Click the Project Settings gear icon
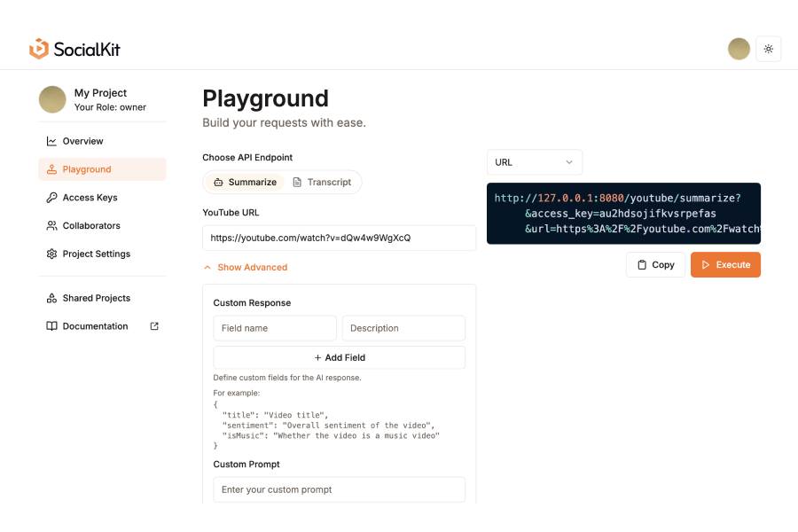Image resolution: width=798 pixels, height=532 pixels. tap(51, 254)
